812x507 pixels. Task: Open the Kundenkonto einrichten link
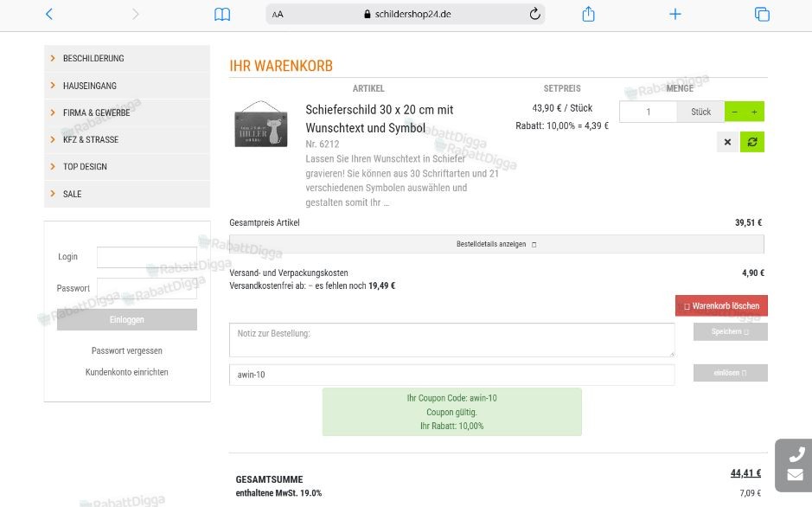(x=127, y=372)
